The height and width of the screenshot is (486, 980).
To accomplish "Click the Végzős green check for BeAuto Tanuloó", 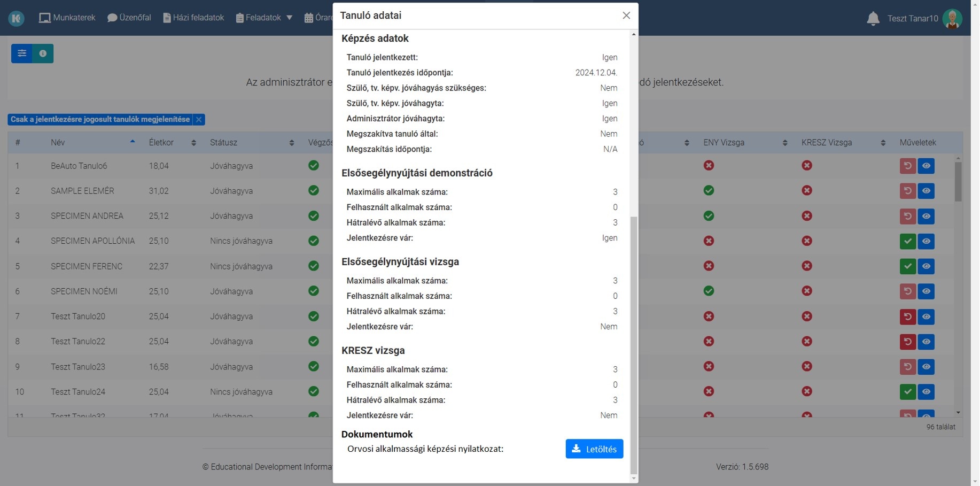I will tap(314, 165).
